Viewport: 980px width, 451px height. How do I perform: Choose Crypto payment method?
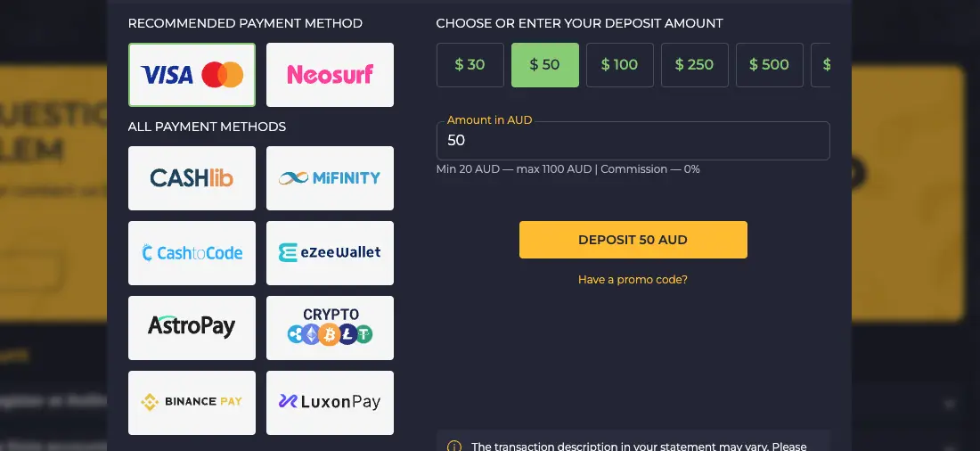[x=330, y=328]
